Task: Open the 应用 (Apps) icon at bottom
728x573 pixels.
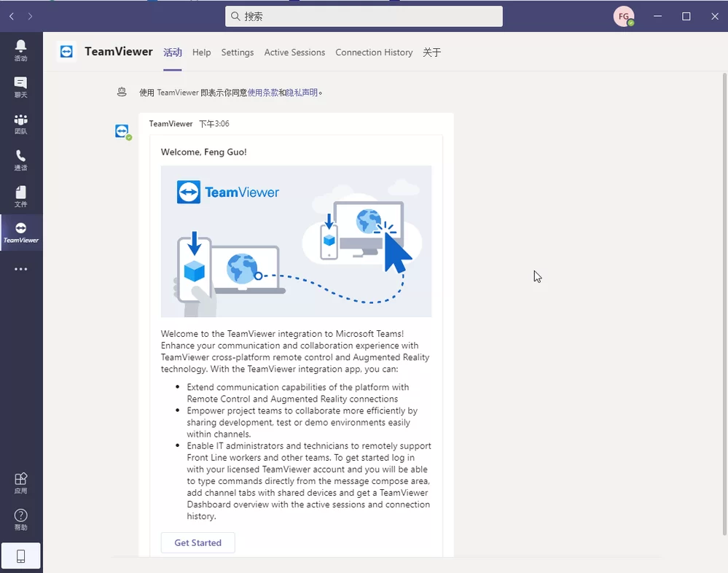Action: (20, 482)
